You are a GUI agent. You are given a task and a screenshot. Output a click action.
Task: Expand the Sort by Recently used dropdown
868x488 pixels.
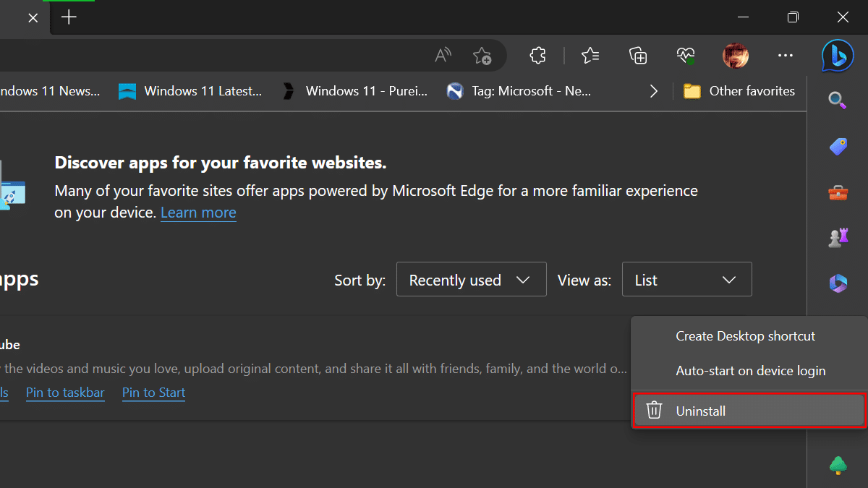(471, 280)
